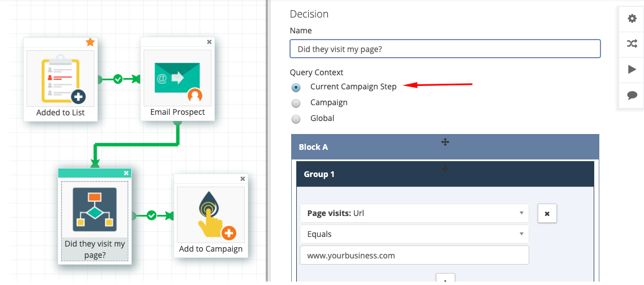
Task: Open the settings gear in right sidebar
Action: click(x=632, y=19)
